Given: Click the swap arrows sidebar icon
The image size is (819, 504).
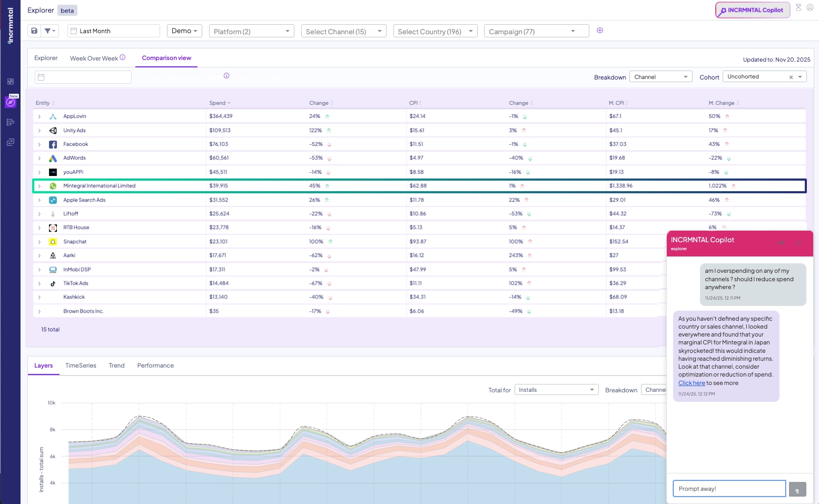Looking at the screenshot, I should 10,142.
